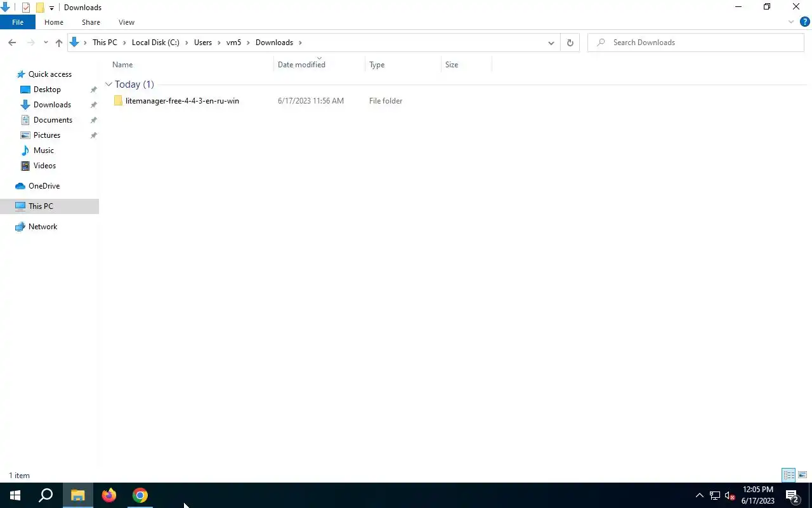Open the Action Center notifications icon
The height and width of the screenshot is (508, 812).
tap(792, 495)
